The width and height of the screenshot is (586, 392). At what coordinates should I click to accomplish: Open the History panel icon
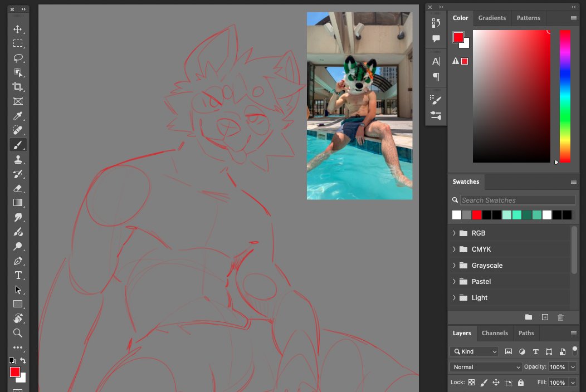tap(436, 23)
